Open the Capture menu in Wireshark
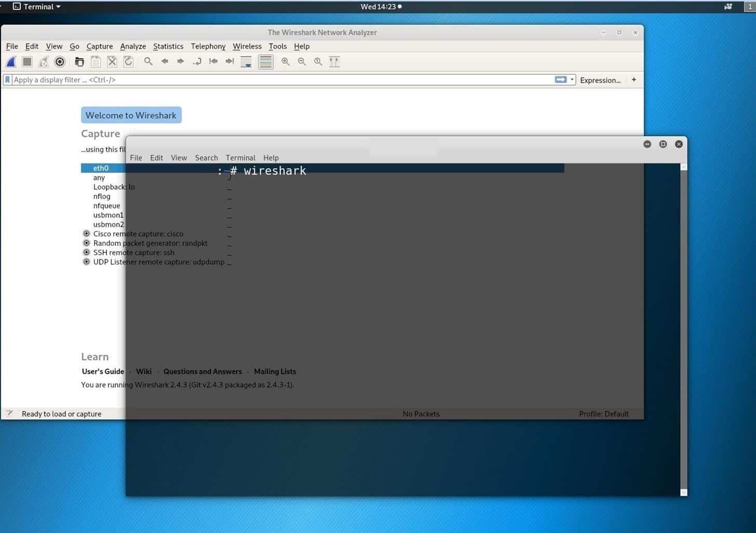The image size is (756, 533). [x=100, y=46]
